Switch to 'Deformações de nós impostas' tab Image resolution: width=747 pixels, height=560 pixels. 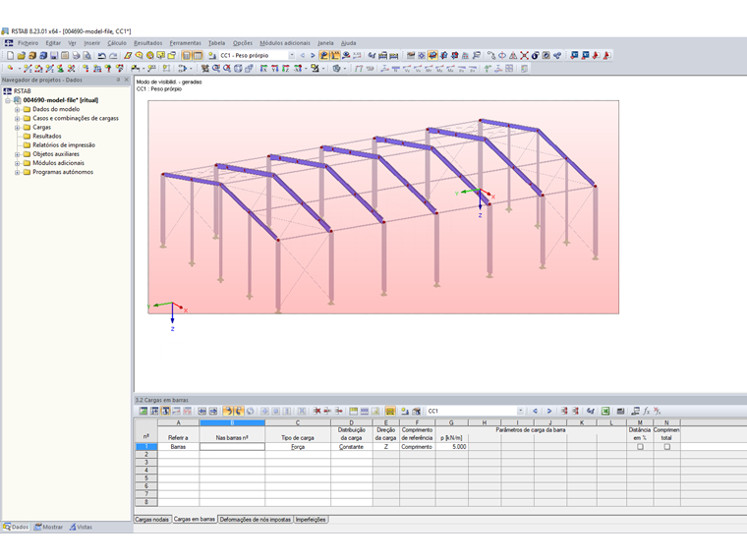[256, 520]
